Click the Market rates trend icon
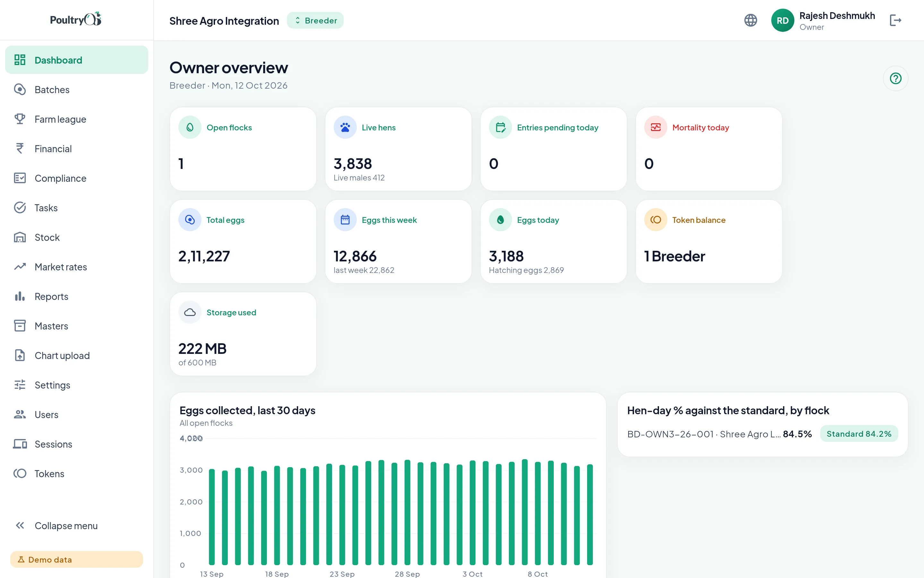Viewport: 924px width, 578px height. point(20,267)
